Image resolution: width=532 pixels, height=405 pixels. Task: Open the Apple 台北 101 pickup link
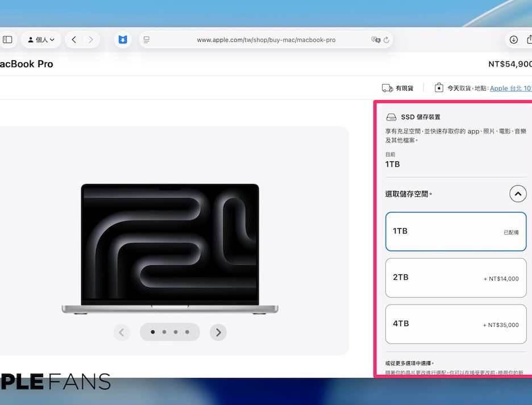coord(510,88)
